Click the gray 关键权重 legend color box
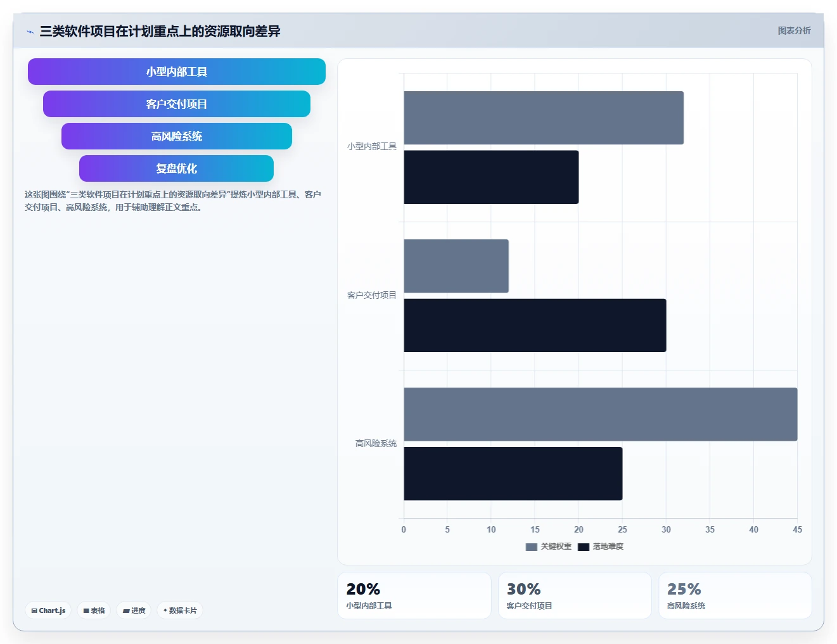 (x=532, y=547)
